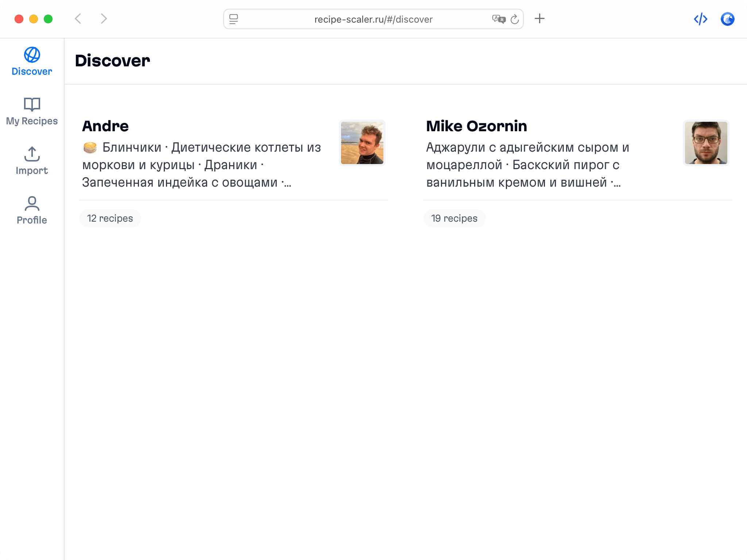Open Andre's profile name heading

tap(105, 126)
